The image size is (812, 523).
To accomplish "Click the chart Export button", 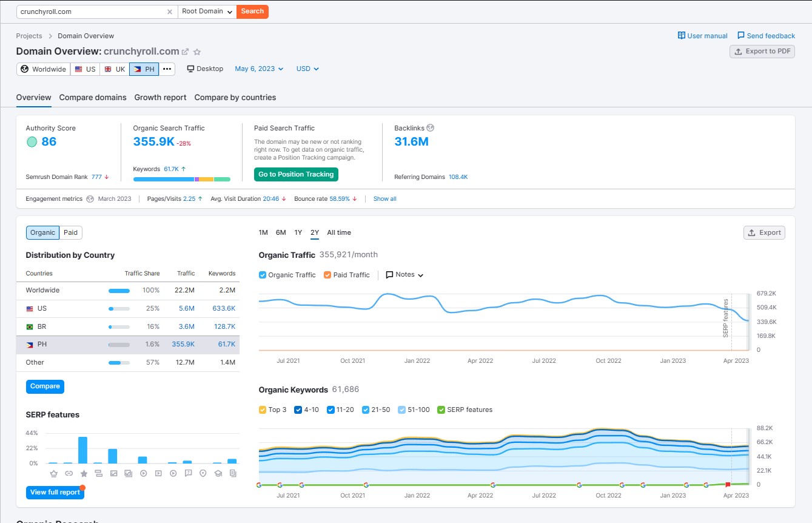I will [764, 233].
